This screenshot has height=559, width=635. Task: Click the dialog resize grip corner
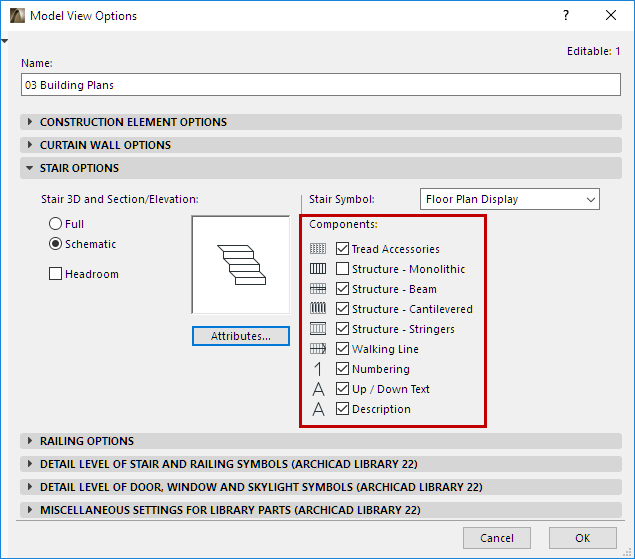(628, 552)
